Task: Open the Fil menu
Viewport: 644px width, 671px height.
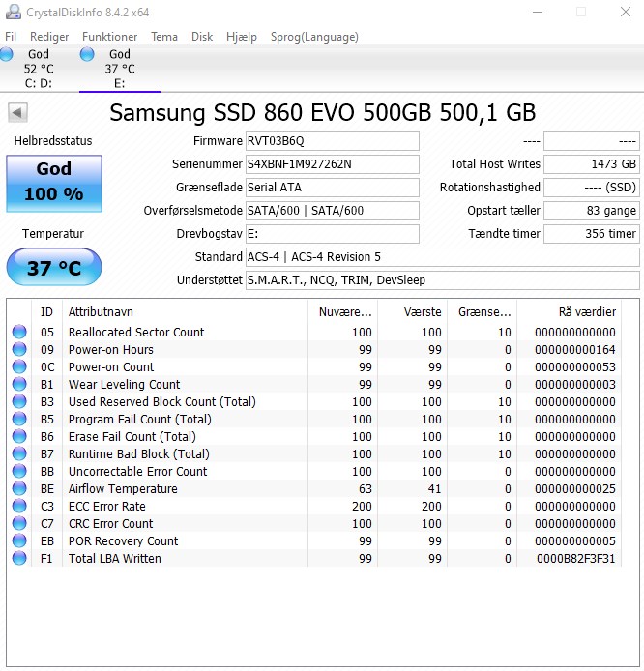Action: click(x=11, y=37)
